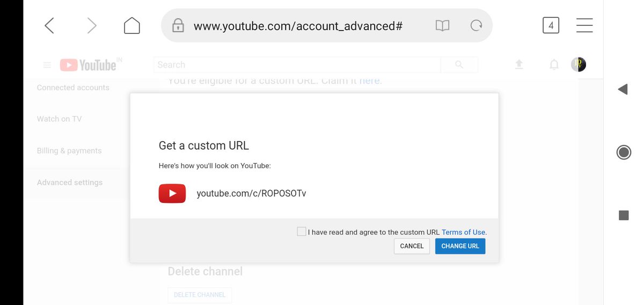This screenshot has height=305, width=644.
Task: Open the notifications bell
Action: point(554,65)
